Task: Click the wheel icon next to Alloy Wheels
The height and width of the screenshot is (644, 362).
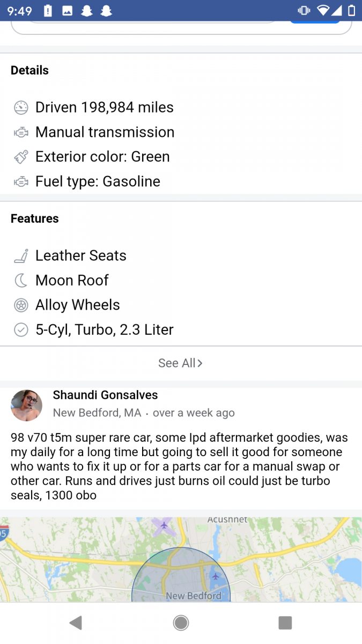Action: click(20, 305)
